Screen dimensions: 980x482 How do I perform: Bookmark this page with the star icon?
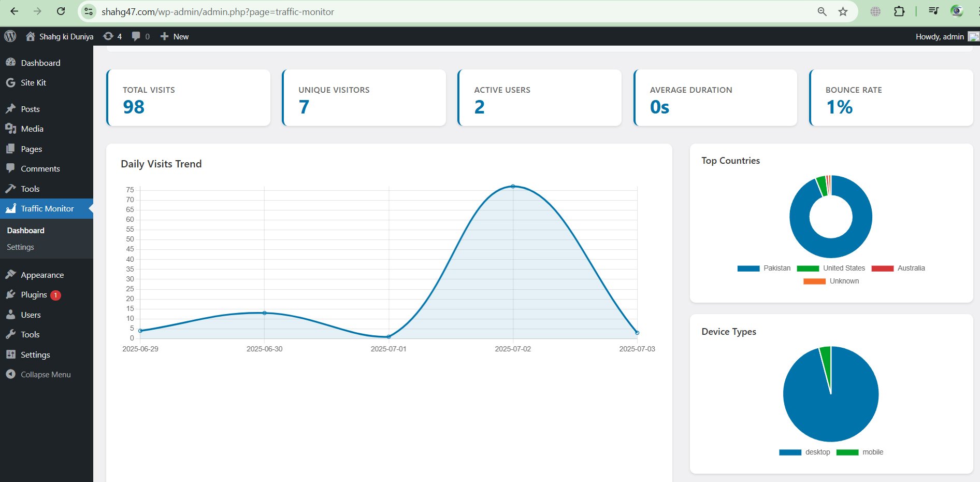tap(843, 11)
